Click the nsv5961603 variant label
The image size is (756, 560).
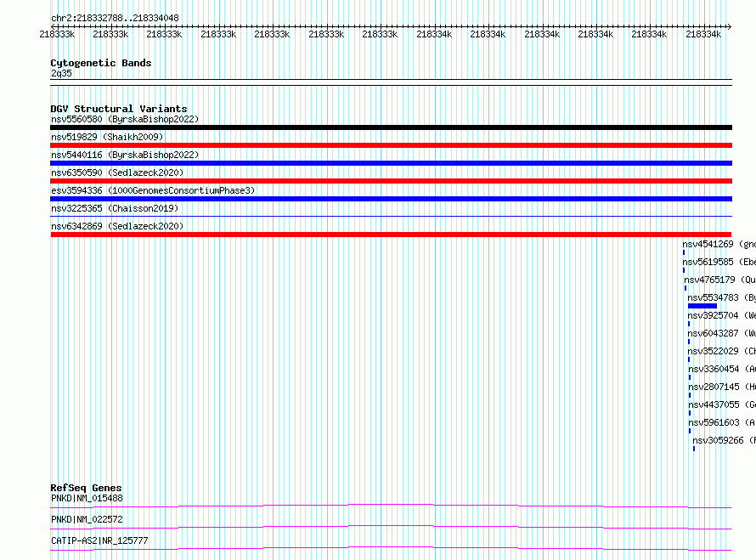(722, 422)
